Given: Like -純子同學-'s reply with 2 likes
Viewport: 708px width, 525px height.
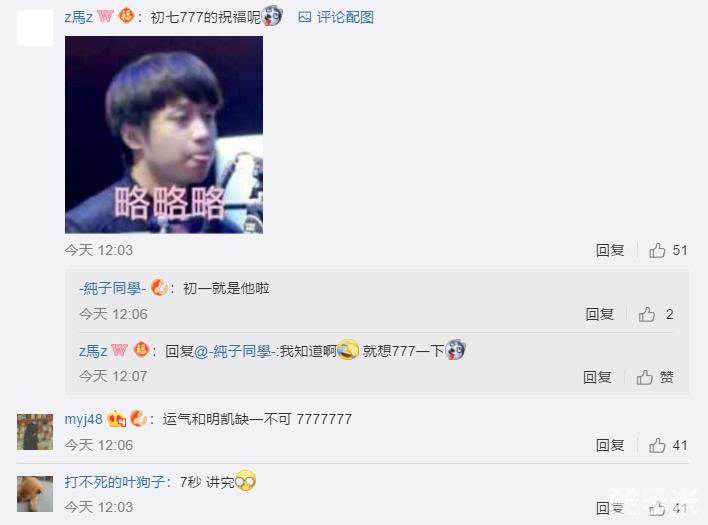Looking at the screenshot, I should (656, 314).
